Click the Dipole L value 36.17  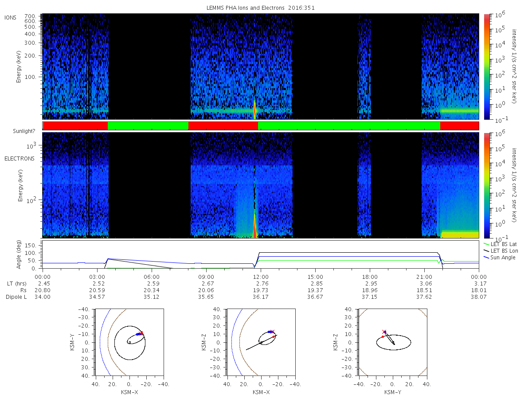coord(261,297)
